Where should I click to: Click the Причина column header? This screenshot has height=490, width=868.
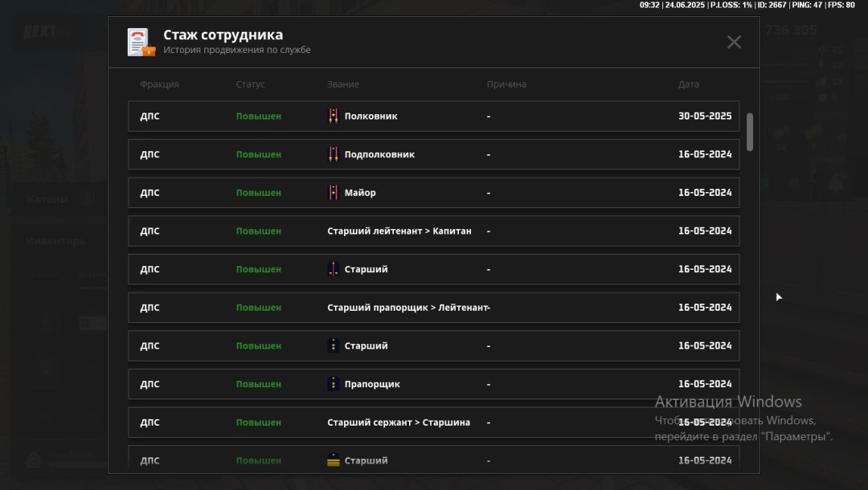[506, 84]
